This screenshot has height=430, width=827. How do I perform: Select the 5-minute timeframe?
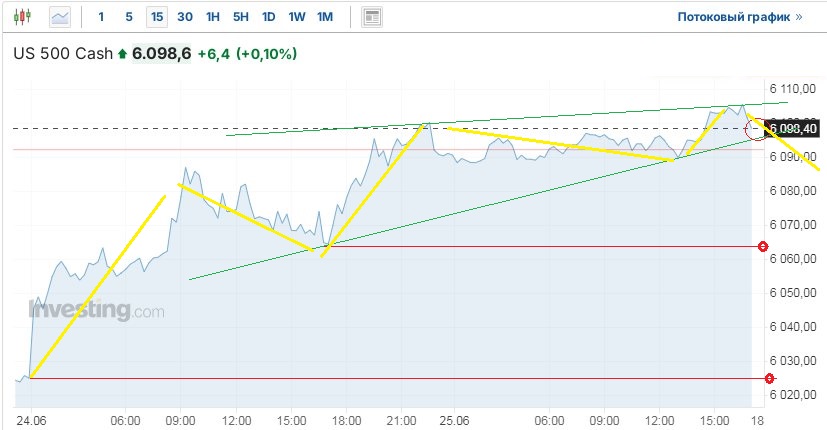[x=128, y=17]
